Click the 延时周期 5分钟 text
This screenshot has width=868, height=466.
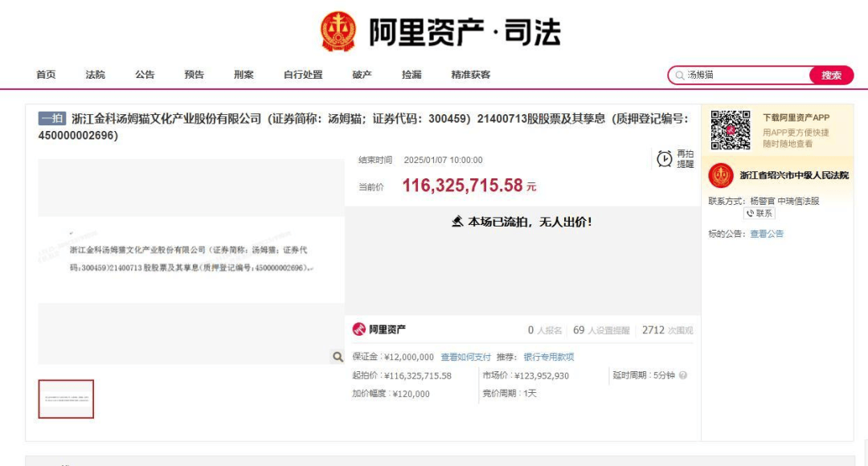click(x=644, y=375)
